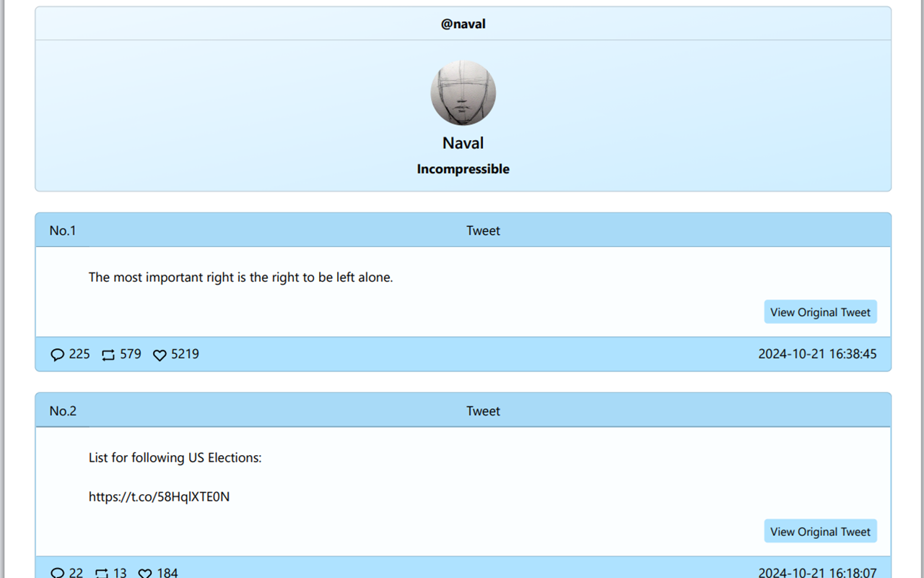Click the Tweet heading of card No.1
This screenshot has width=924, height=578.
tap(483, 230)
